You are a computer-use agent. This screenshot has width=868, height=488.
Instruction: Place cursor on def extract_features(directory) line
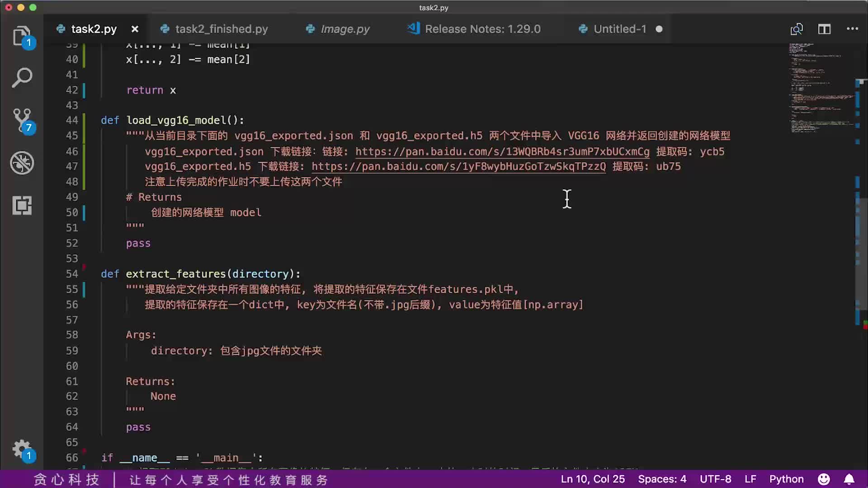pos(200,274)
